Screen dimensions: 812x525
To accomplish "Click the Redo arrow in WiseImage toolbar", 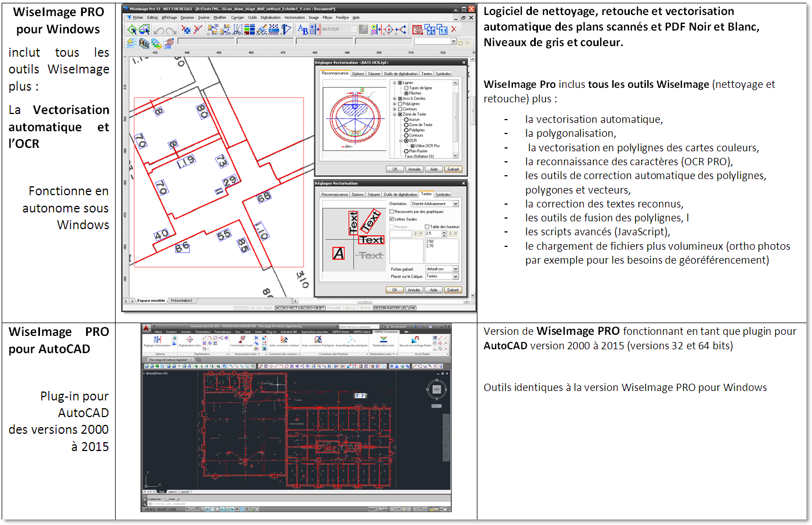I will (171, 30).
